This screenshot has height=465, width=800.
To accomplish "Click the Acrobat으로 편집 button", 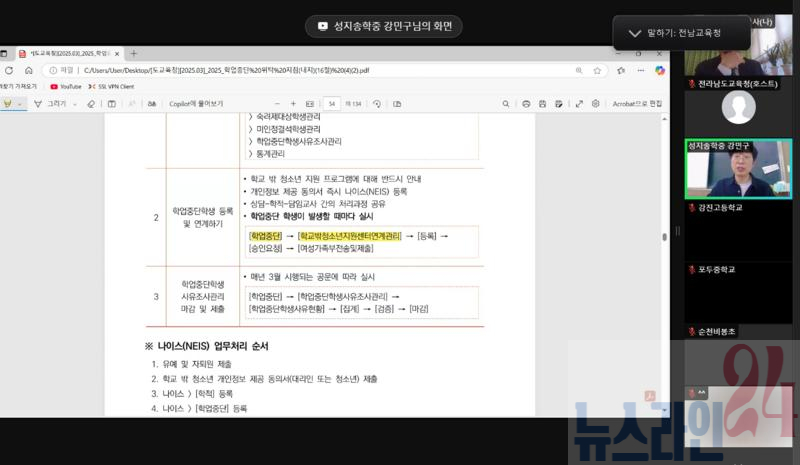I will pyautogui.click(x=636, y=103).
